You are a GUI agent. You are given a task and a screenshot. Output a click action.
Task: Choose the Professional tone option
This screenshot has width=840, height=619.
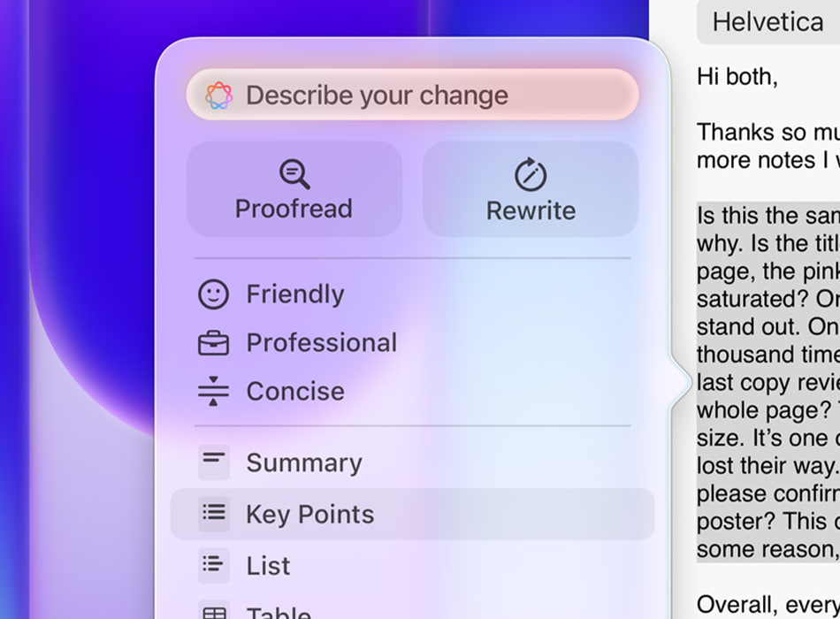[321, 343]
